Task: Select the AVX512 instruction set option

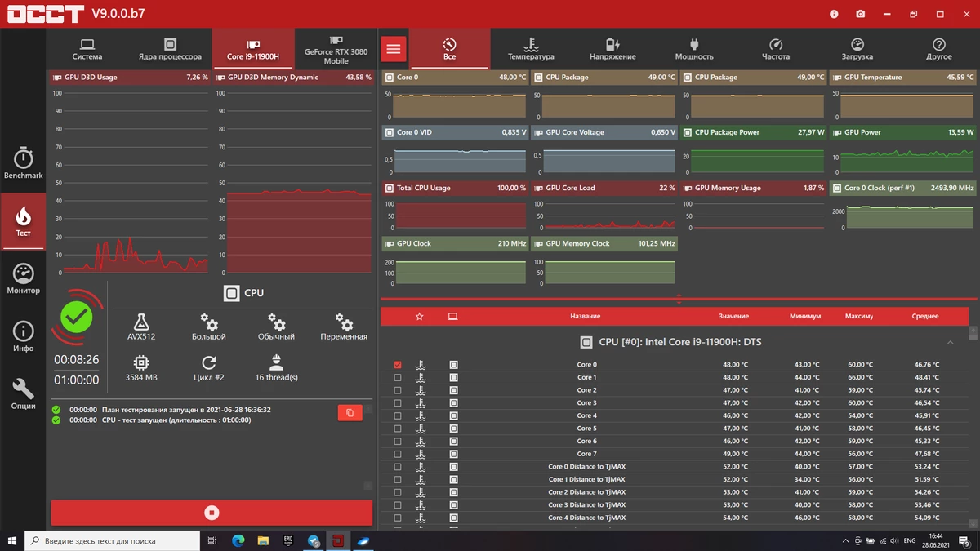Action: click(x=141, y=327)
